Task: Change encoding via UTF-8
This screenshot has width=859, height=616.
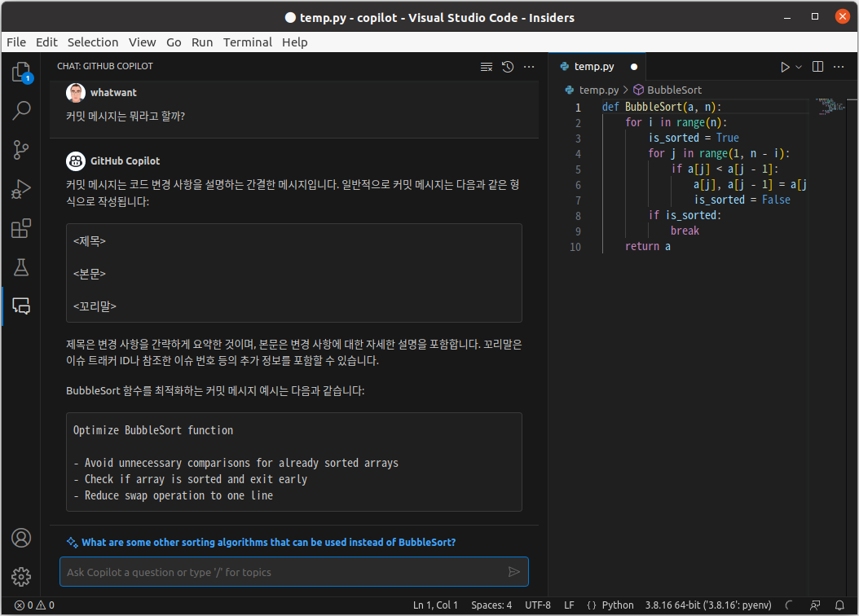Action: pos(537,605)
